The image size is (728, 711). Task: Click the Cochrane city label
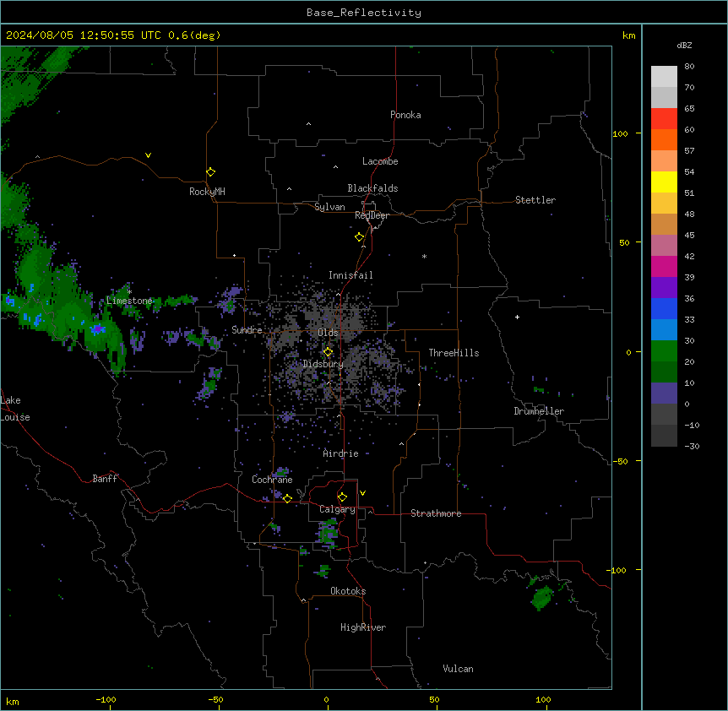(272, 480)
